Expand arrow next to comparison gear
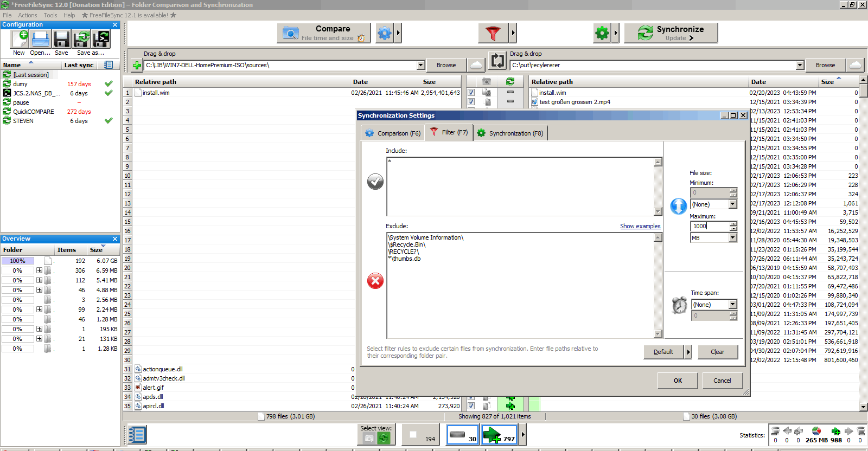 click(398, 33)
